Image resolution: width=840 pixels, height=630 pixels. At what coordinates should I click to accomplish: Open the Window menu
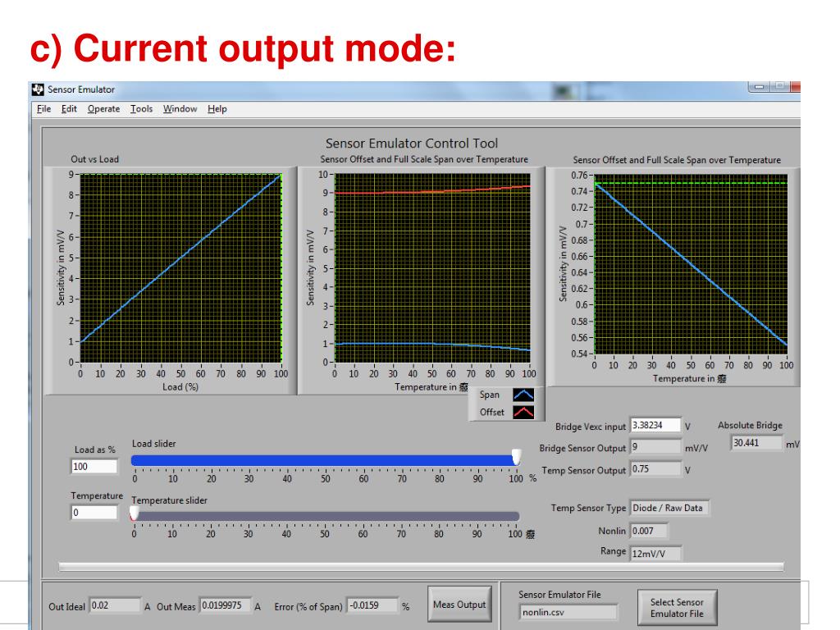click(180, 109)
